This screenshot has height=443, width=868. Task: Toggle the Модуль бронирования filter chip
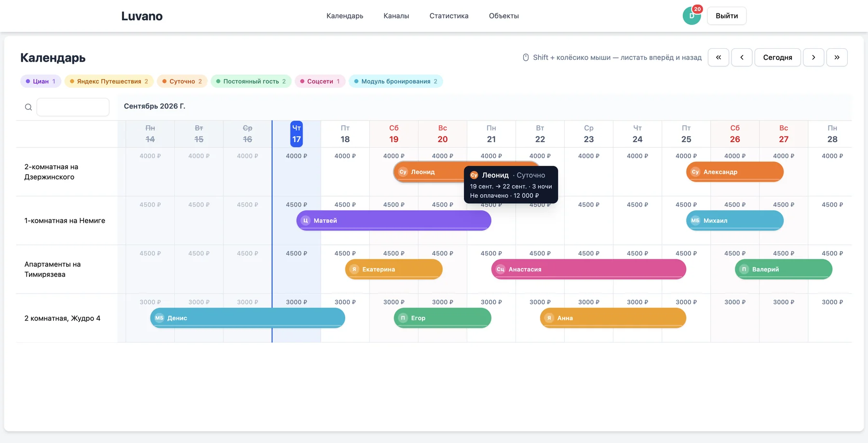395,81
